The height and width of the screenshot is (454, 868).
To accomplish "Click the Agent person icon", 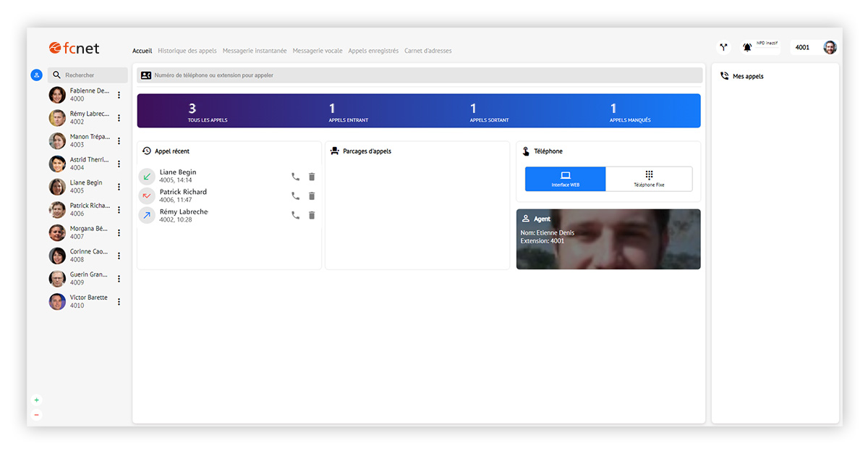I will [x=526, y=219].
